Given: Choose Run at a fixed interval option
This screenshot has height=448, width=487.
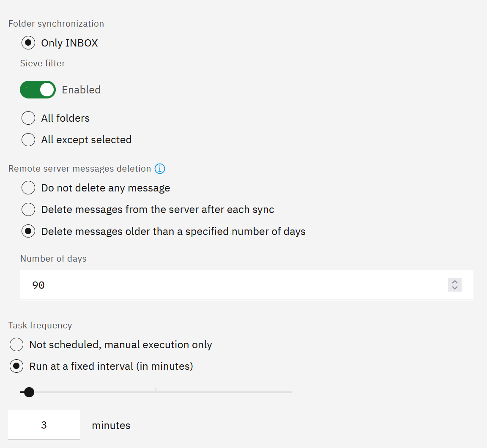Looking at the screenshot, I should (x=16, y=366).
